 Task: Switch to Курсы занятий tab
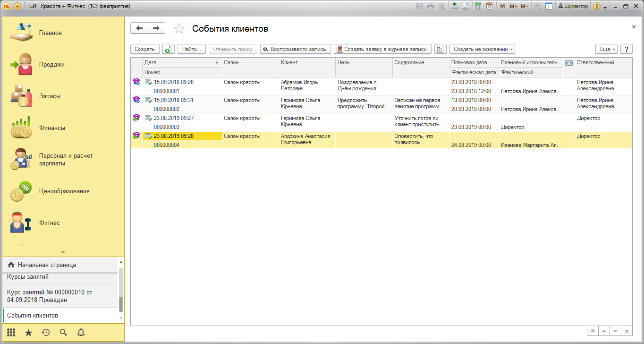pos(28,277)
